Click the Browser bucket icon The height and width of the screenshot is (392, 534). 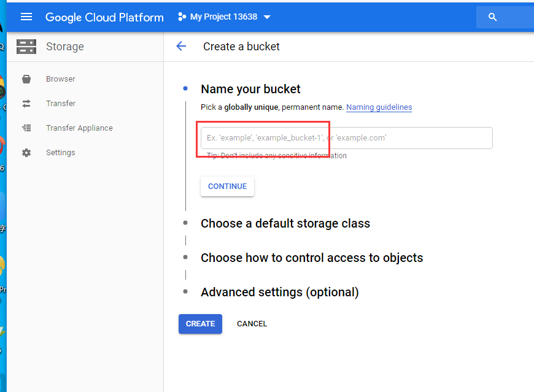(26, 79)
